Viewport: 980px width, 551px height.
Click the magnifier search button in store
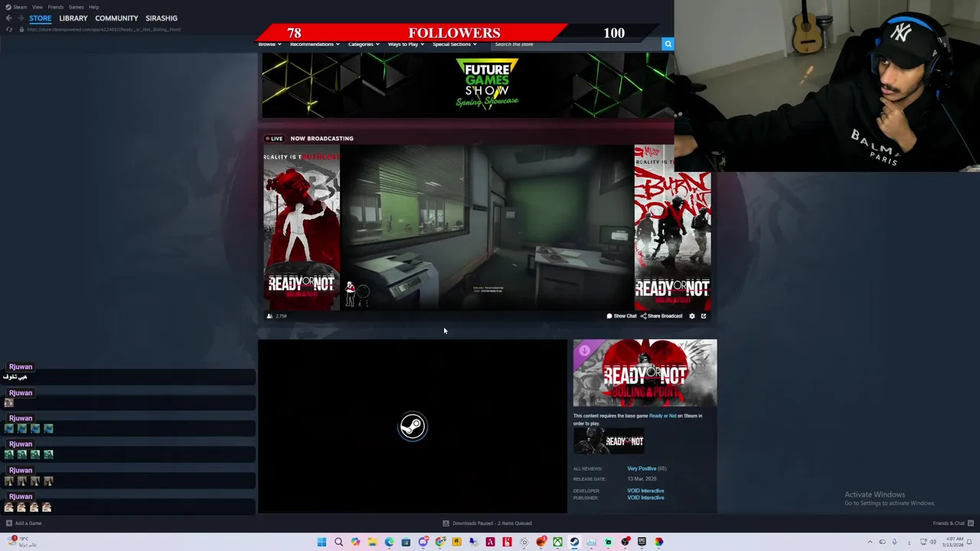coord(668,44)
